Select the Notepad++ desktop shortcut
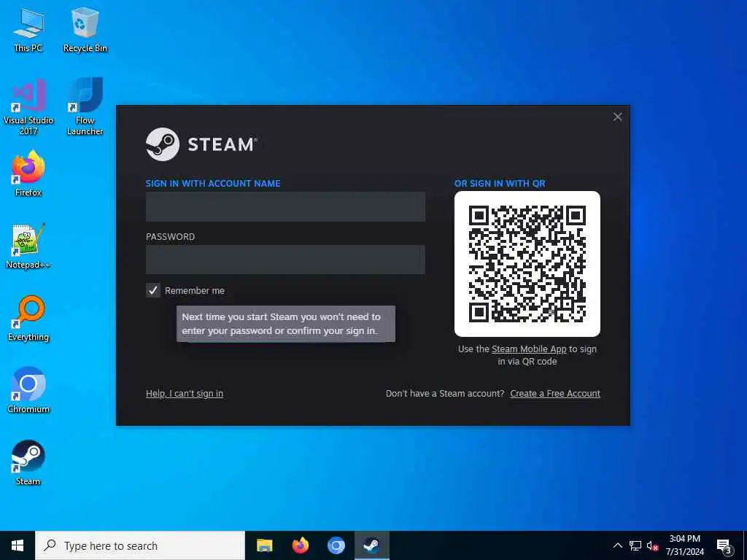The height and width of the screenshot is (560, 747). pos(28,246)
